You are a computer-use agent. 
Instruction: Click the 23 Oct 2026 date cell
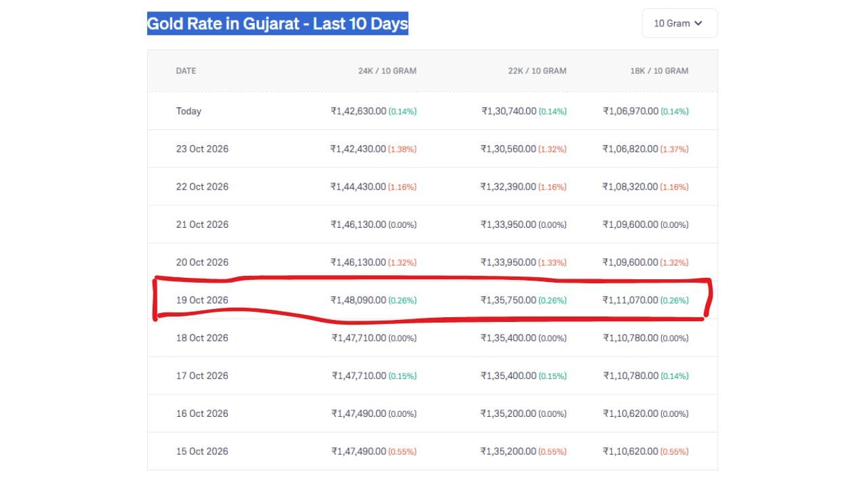[202, 149]
